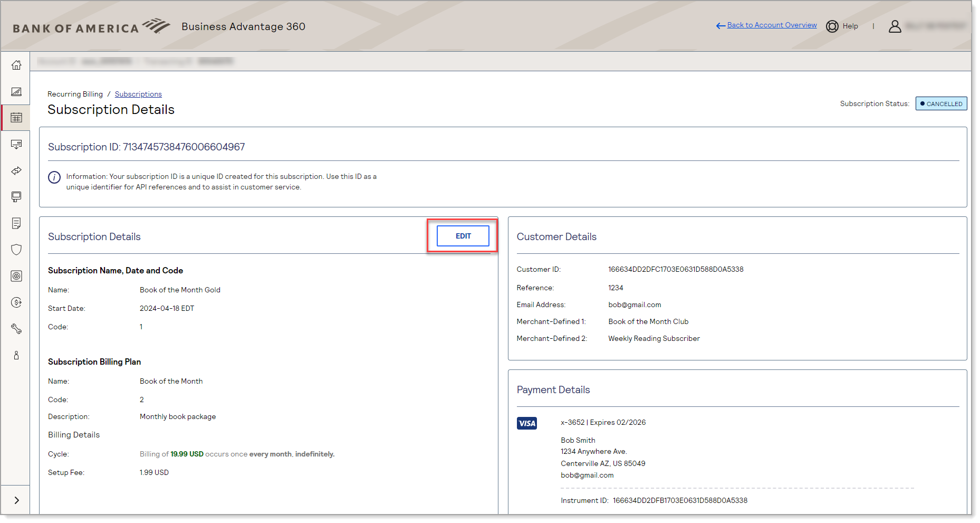Click Weekly Reading Subscriber value

[x=654, y=339]
